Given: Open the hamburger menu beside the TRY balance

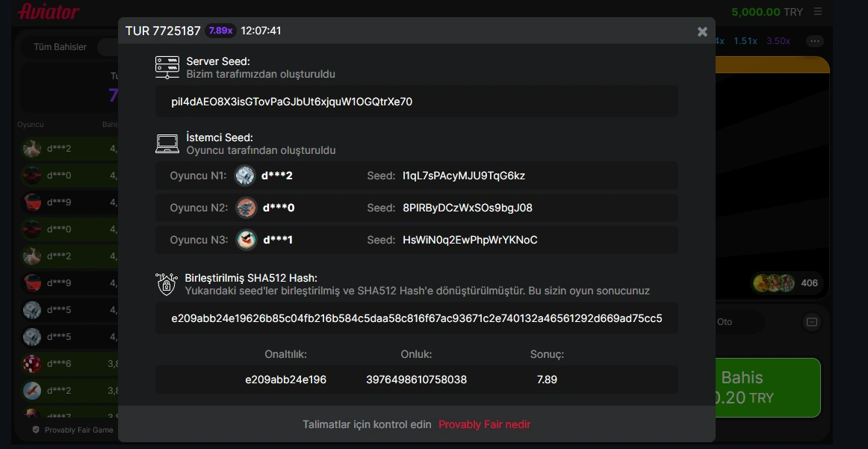Looking at the screenshot, I should [818, 12].
